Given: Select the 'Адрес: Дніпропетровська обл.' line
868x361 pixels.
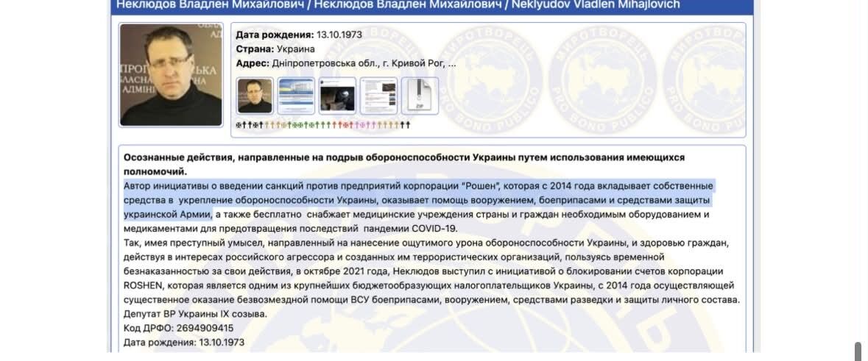Looking at the screenshot, I should (x=346, y=63).
